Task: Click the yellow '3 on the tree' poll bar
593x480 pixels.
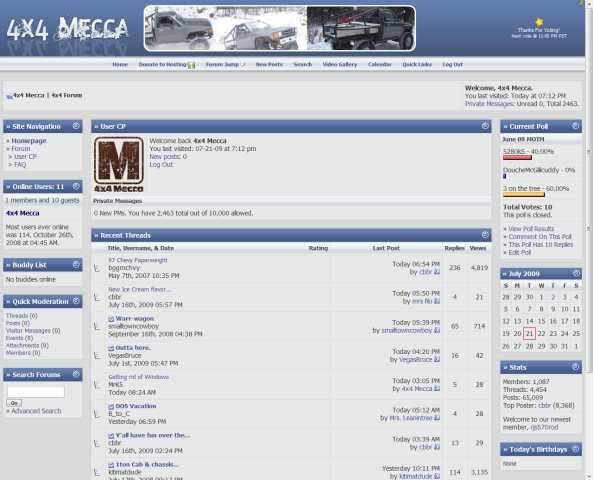Action: 523,195
